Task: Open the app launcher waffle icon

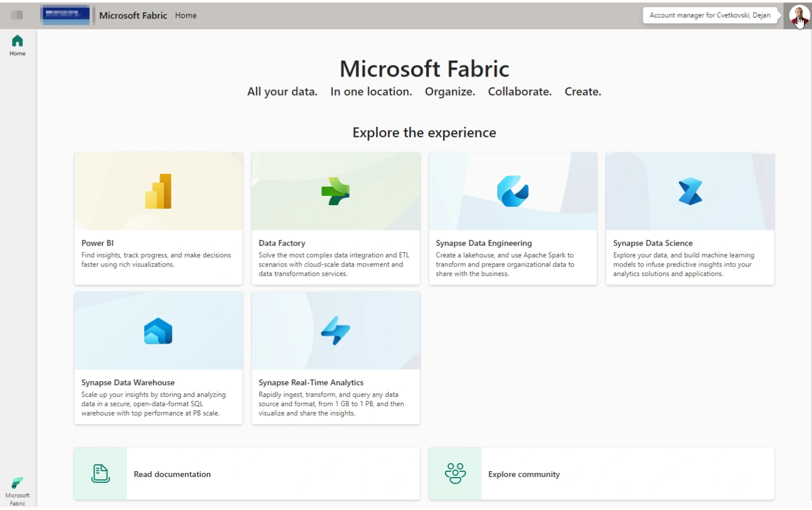Action: (x=17, y=15)
